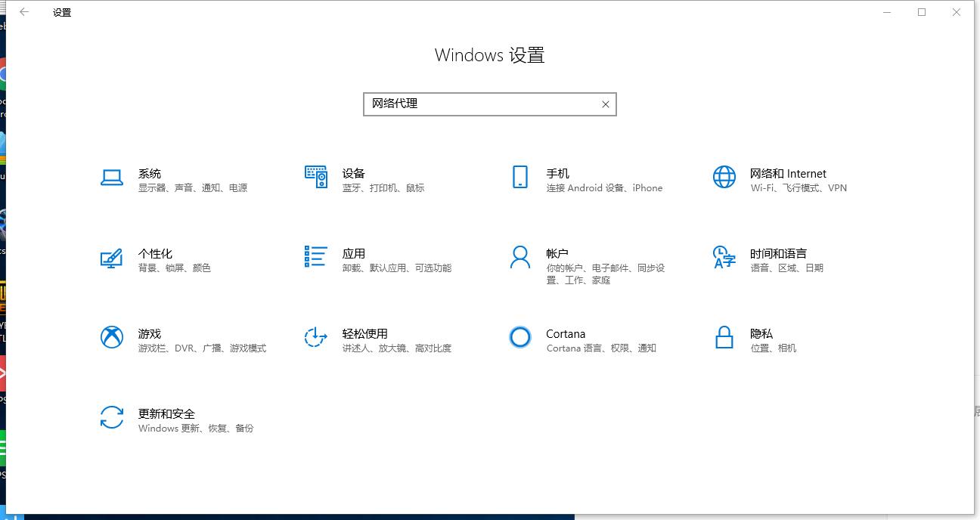Open 系统 settings for display and power
The width and height of the screenshot is (980, 520).
coord(150,179)
